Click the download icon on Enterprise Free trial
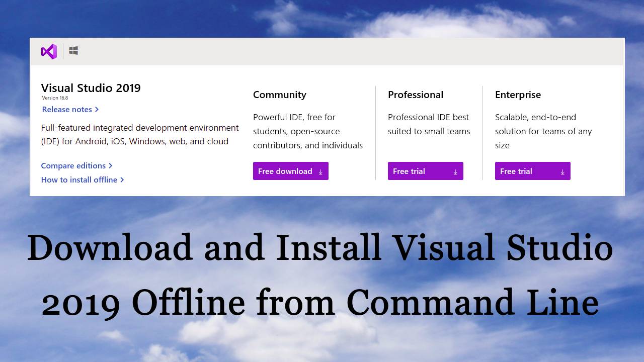This screenshot has width=644, height=362. [x=562, y=171]
